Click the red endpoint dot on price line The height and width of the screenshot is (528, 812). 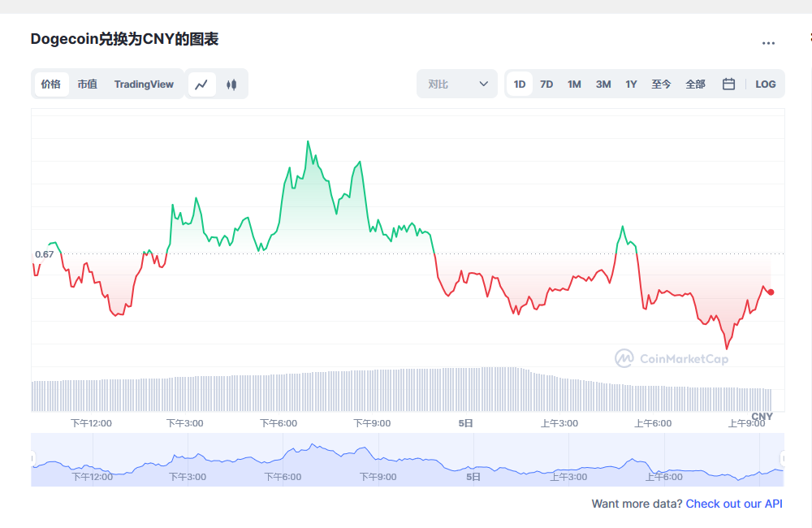(x=771, y=292)
